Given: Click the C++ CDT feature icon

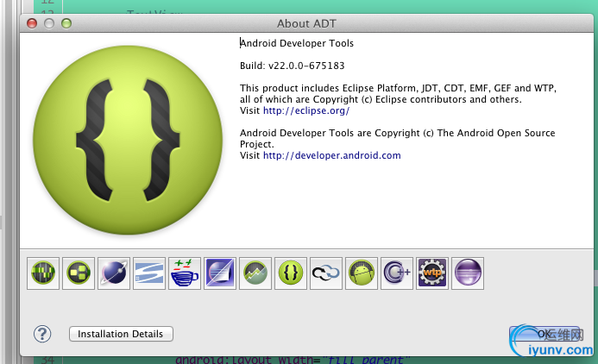Looking at the screenshot, I should [x=397, y=273].
